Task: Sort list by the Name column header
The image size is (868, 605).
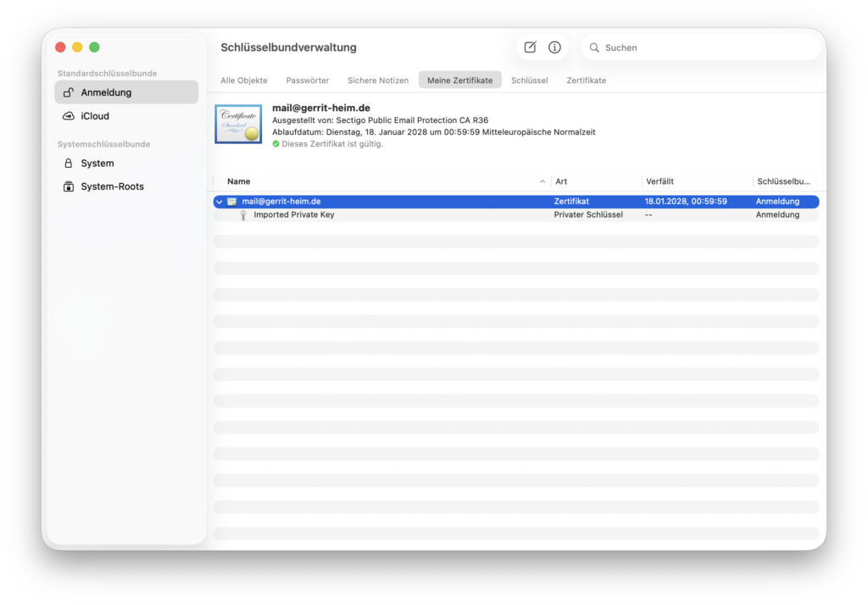Action: coord(239,181)
